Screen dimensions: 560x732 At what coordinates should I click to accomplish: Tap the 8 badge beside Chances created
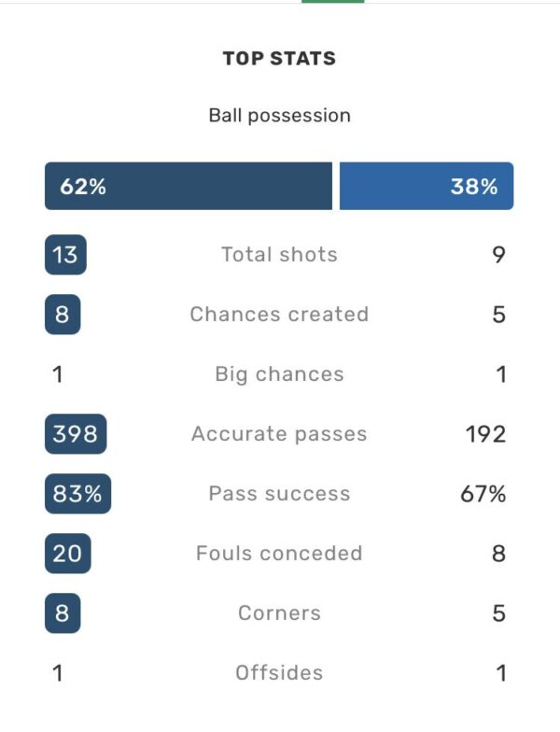point(63,315)
